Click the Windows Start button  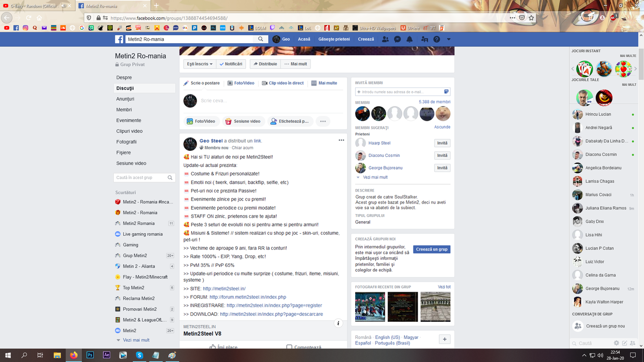[8, 355]
